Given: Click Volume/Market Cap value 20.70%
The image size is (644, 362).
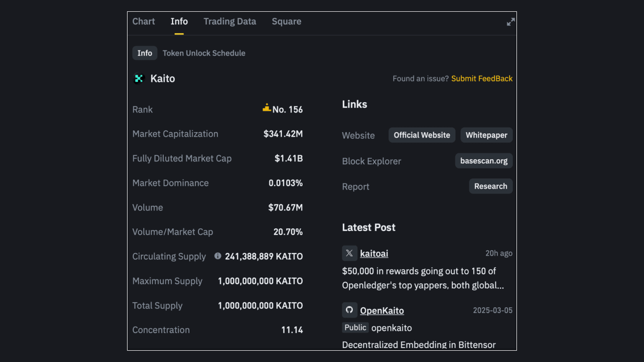Looking at the screenshot, I should click(288, 232).
